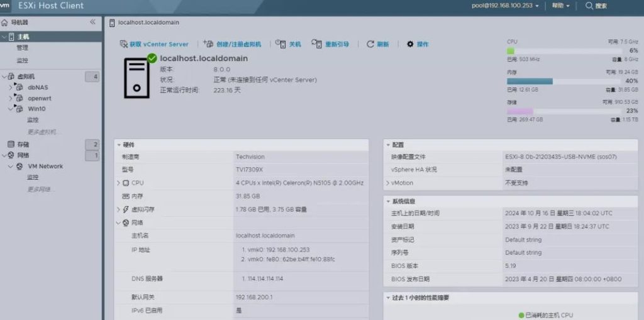The height and width of the screenshot is (320, 644).
Task: Click the CPU chip icon in hardware panel
Action: point(126,183)
